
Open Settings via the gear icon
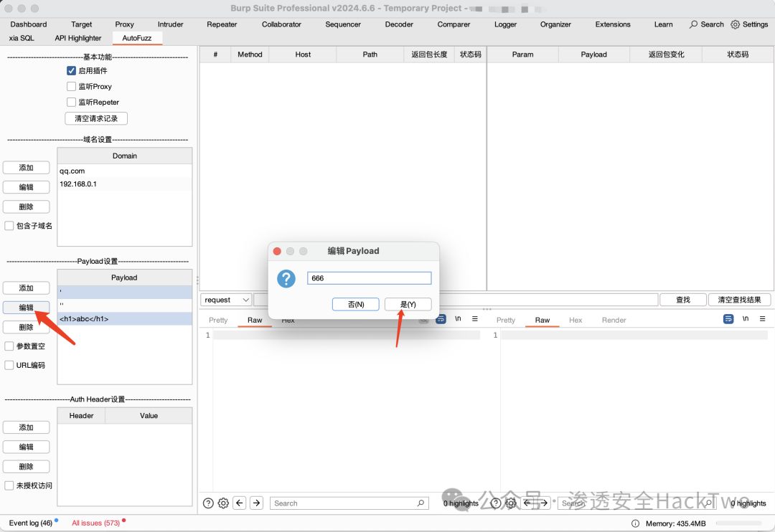tap(735, 24)
